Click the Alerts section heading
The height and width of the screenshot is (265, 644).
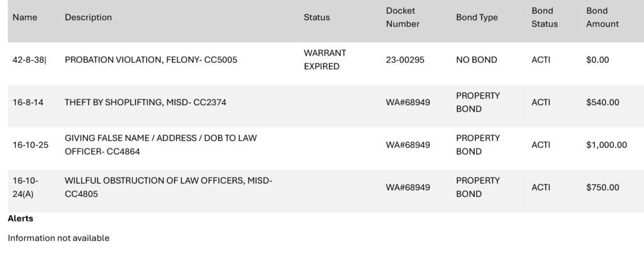(21, 218)
